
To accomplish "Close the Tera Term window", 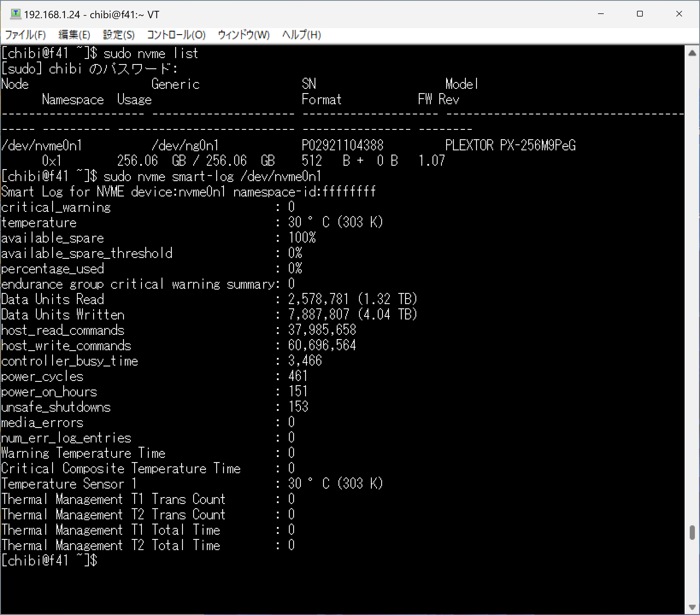I will [x=679, y=14].
